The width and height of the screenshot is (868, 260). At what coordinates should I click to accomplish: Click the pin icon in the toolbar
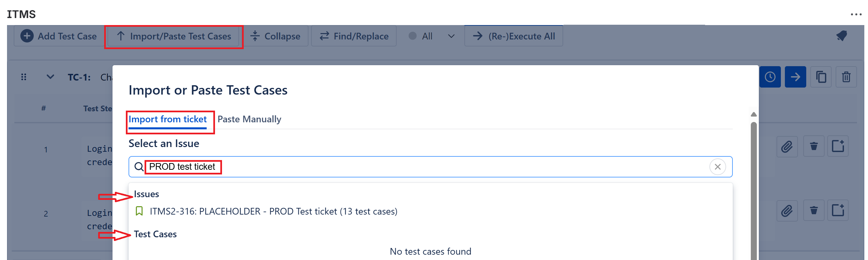coord(841,36)
